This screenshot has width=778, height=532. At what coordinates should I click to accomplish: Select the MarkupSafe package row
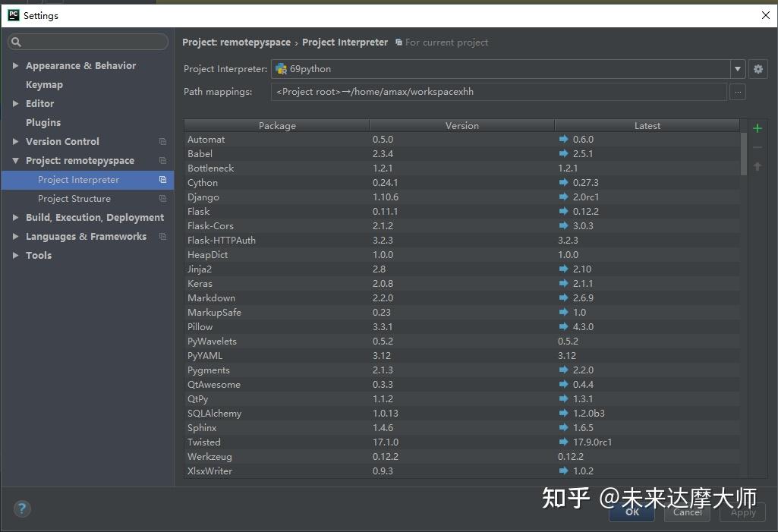tap(462, 312)
